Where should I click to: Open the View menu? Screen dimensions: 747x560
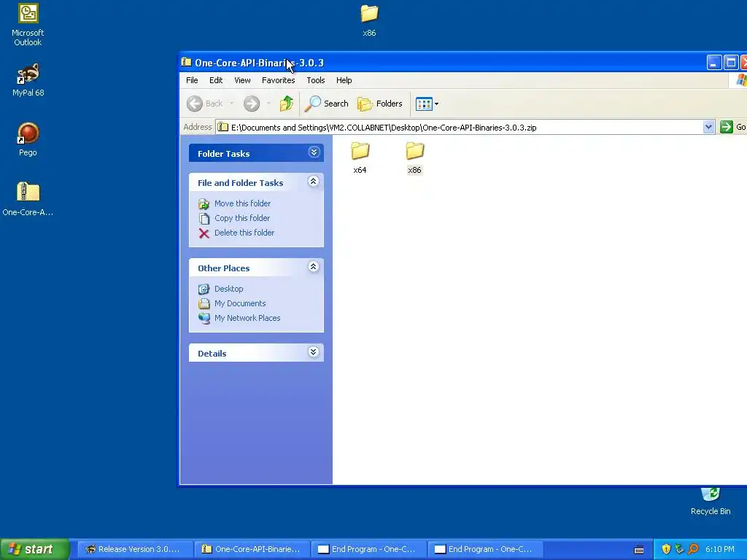click(x=242, y=80)
